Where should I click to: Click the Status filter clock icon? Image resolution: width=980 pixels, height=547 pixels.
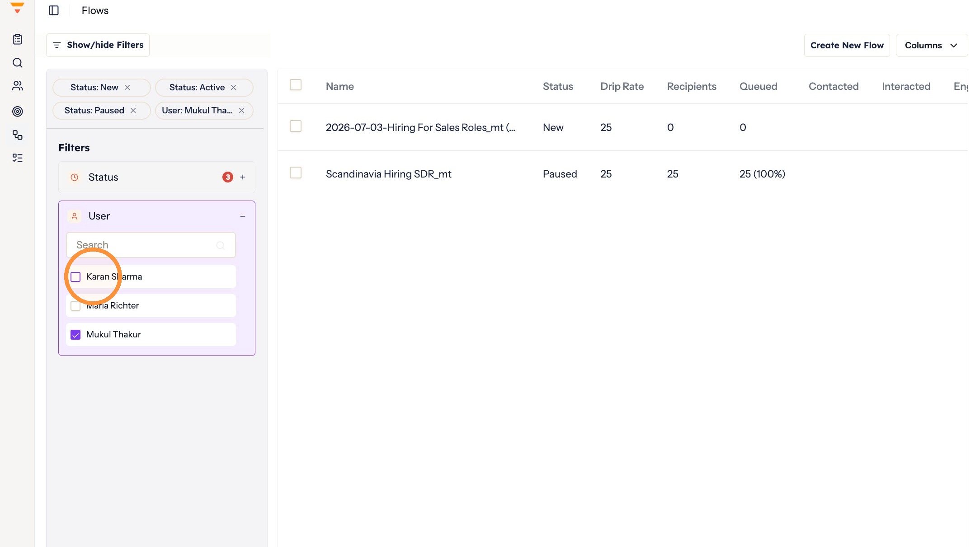pos(75,178)
